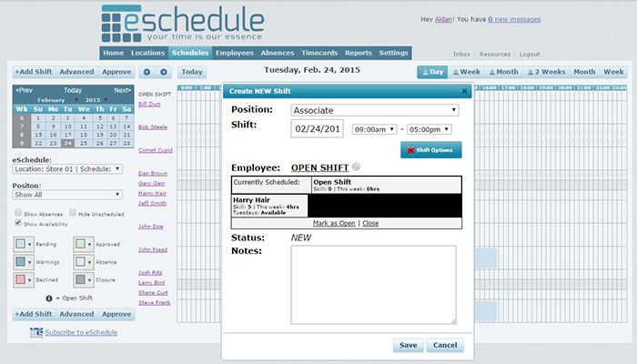Switch to employee 2 Weeks view
Screen dimensions: 637x364
tap(546, 72)
